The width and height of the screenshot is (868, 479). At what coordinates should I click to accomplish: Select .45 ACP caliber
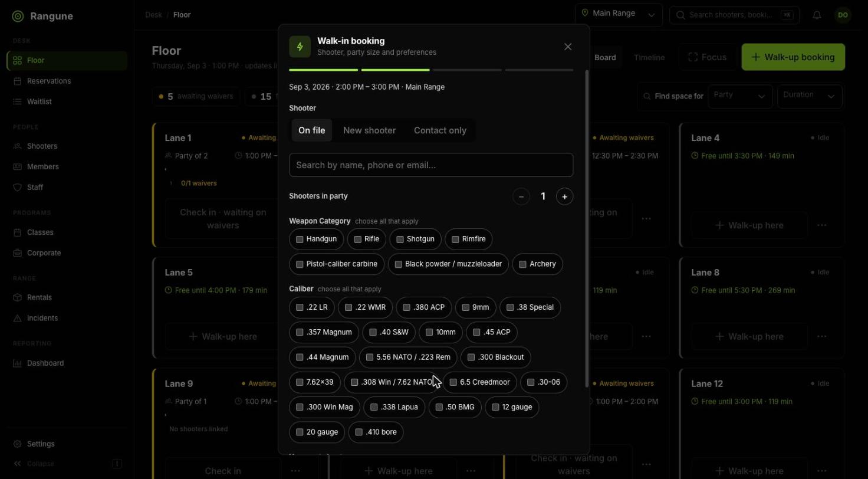pyautogui.click(x=492, y=332)
